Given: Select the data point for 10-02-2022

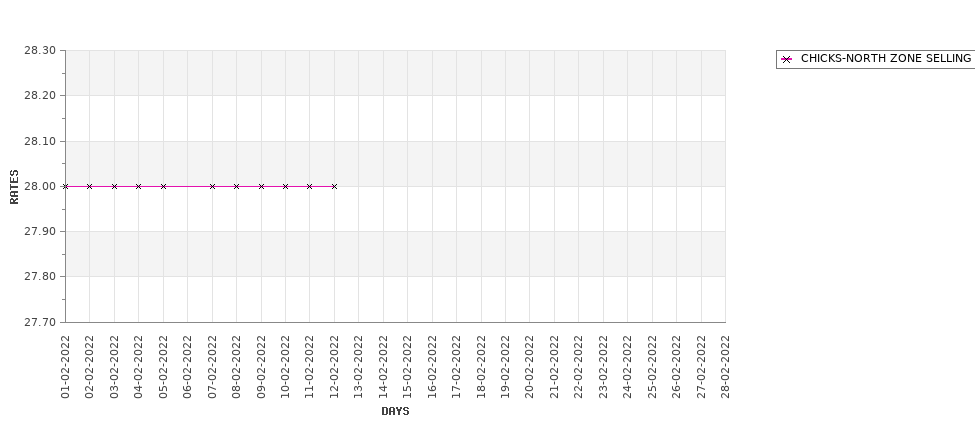Looking at the screenshot, I should click(285, 187).
